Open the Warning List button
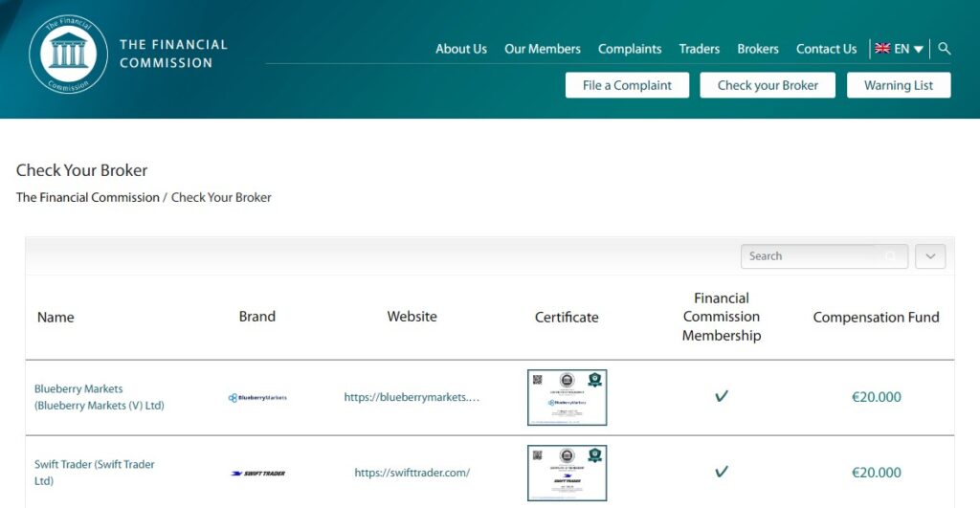980x508 pixels. (x=899, y=85)
